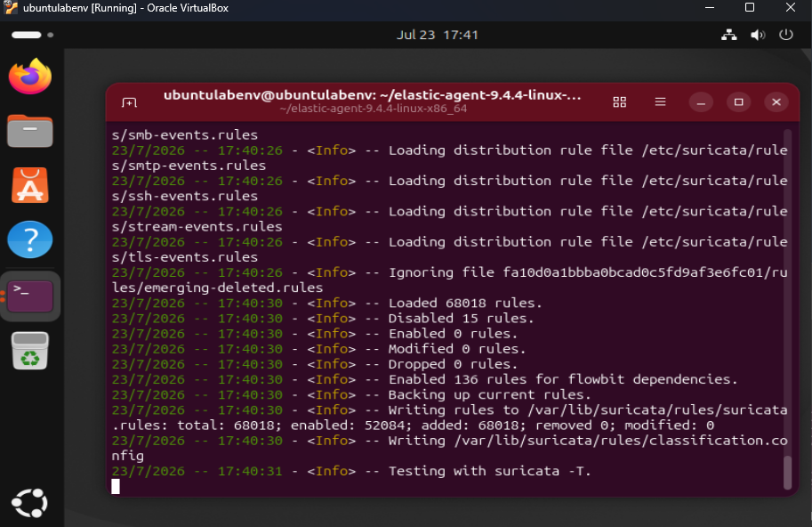Maximize the VirtualBox window
Screen dimensions: 812x527
750,8
